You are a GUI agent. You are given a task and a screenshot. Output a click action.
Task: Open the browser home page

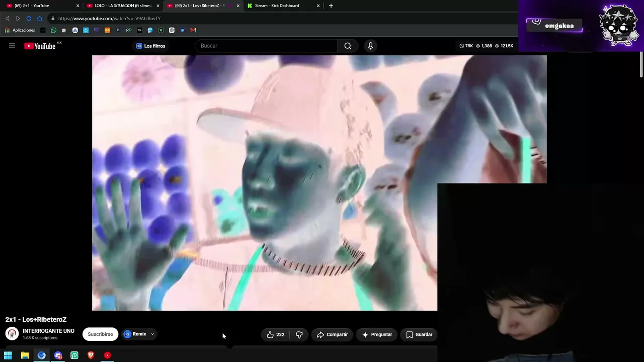tap(40, 19)
